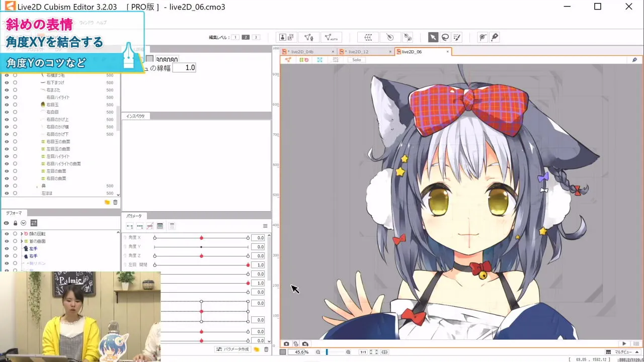This screenshot has width=644, height=362.
Task: Enable Solo mode in the viewport toolbar
Action: click(356, 60)
